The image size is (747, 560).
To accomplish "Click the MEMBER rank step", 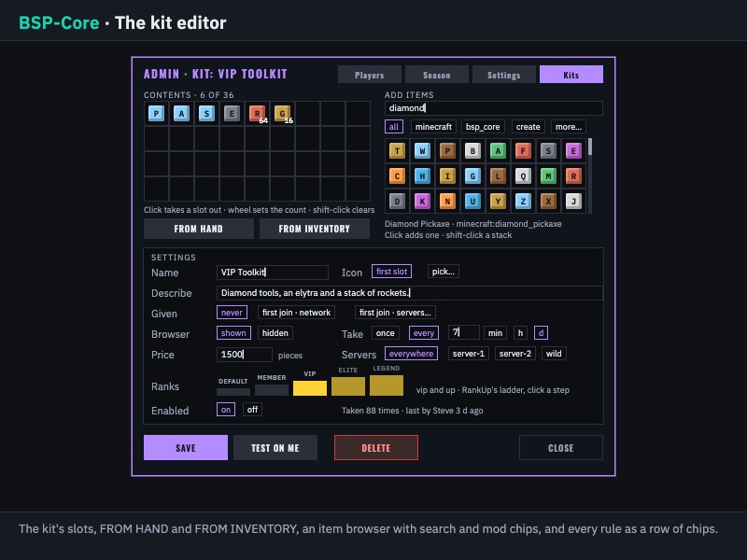I will coord(272,390).
